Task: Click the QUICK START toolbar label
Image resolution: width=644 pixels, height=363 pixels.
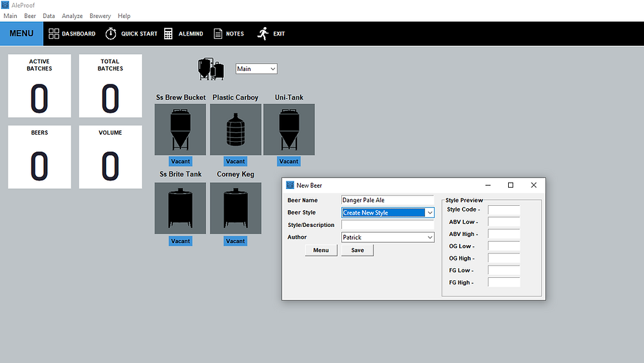Action: pos(139,34)
